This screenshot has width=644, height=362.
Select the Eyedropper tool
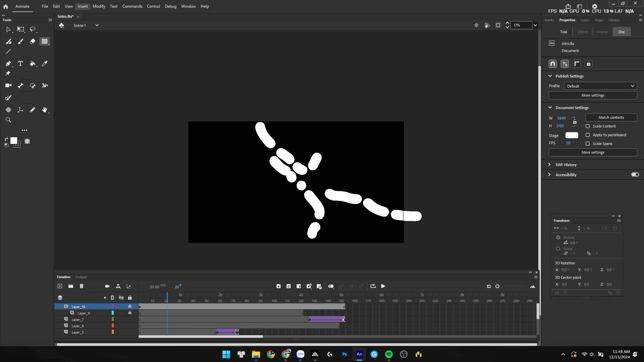(45, 63)
